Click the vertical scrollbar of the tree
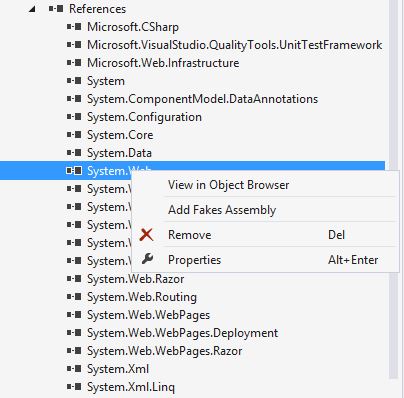 pyautogui.click(x=394, y=100)
